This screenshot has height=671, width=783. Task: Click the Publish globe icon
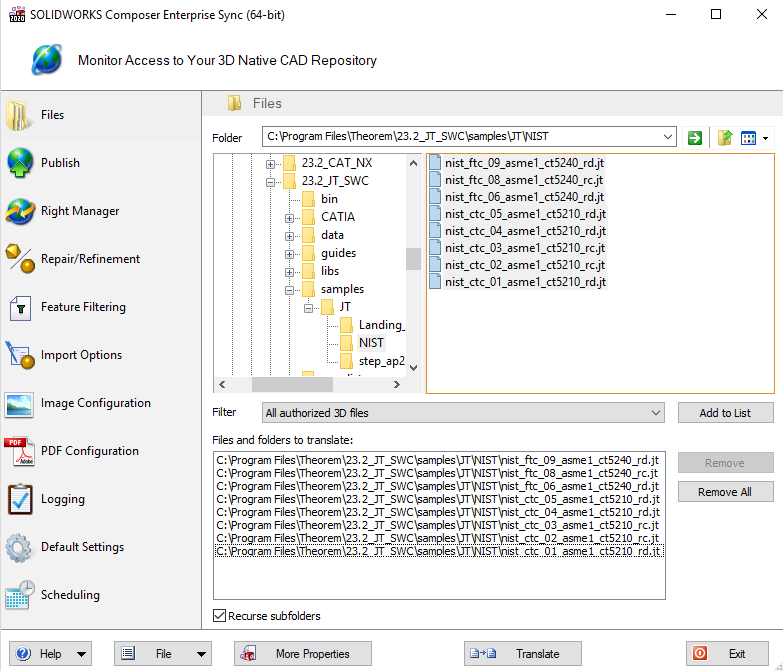tap(19, 163)
